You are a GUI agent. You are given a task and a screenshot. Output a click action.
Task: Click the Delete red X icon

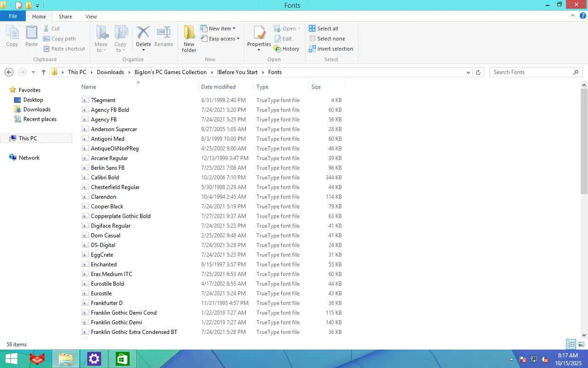[x=143, y=33]
